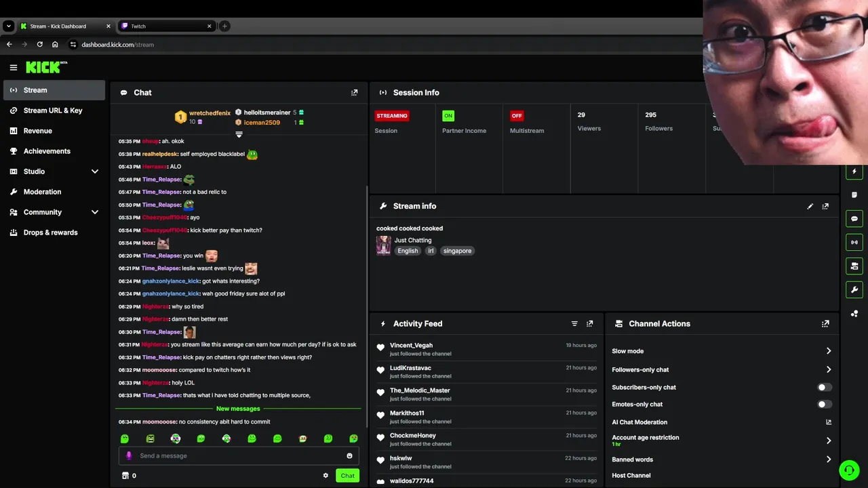Image resolution: width=868 pixels, height=488 pixels.
Task: Click the irl tag
Action: [x=431, y=251]
